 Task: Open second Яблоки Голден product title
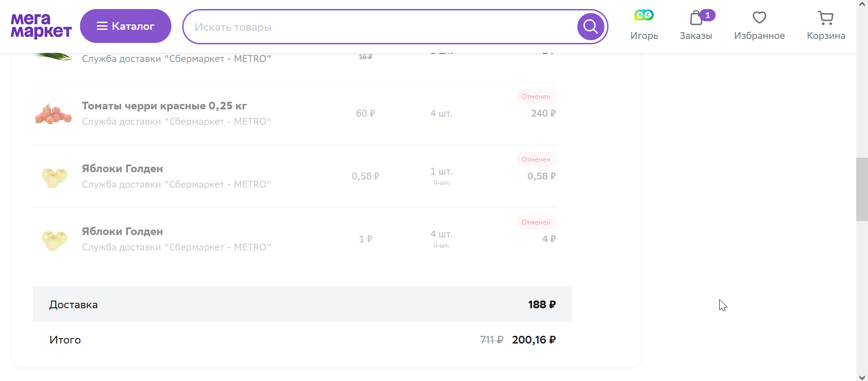point(122,231)
